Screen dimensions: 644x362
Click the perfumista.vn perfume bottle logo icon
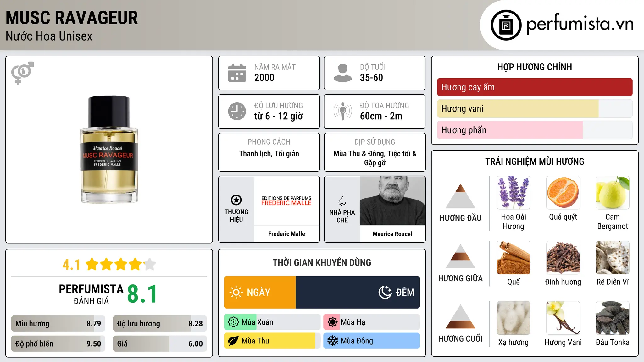pyautogui.click(x=506, y=25)
